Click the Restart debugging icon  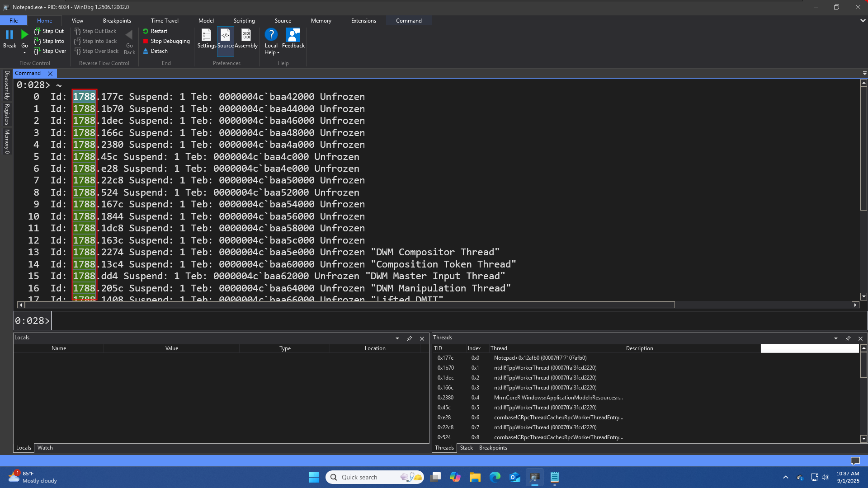pyautogui.click(x=146, y=31)
